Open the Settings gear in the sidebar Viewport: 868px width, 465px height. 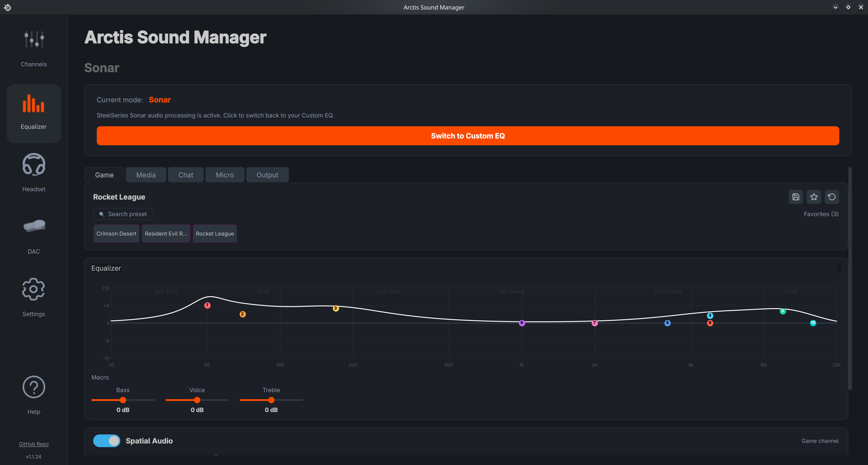(34, 289)
